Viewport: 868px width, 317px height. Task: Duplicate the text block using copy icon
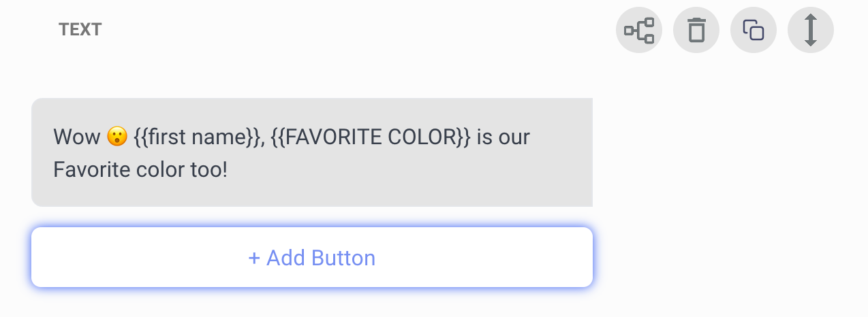pos(754,30)
